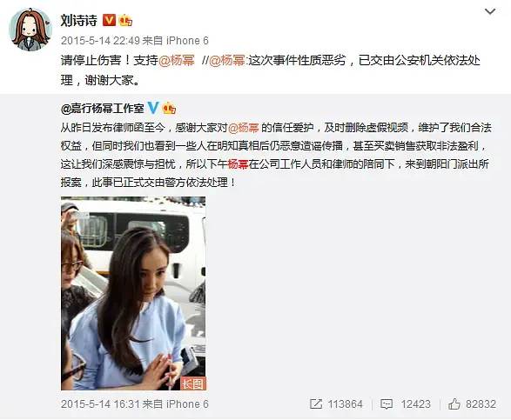
Task: Open 刘诗诗 profile name link
Action: coord(79,21)
